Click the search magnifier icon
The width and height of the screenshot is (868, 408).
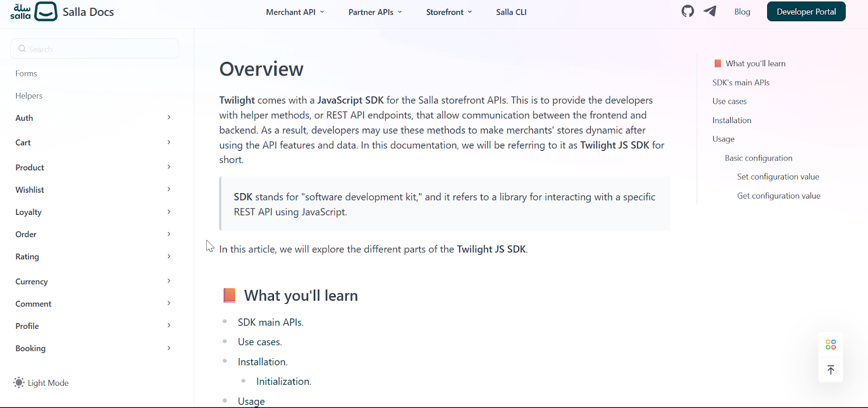[22, 49]
